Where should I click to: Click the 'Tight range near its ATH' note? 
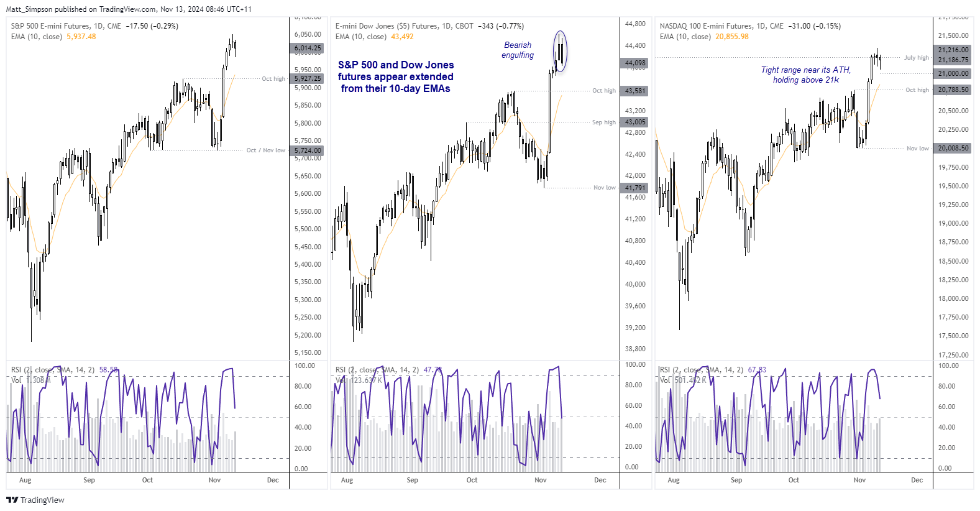806,75
